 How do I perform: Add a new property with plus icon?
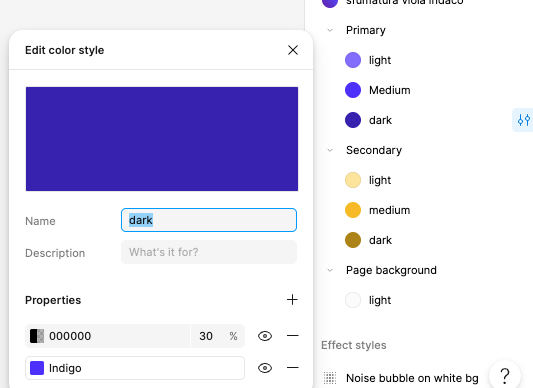pos(292,300)
